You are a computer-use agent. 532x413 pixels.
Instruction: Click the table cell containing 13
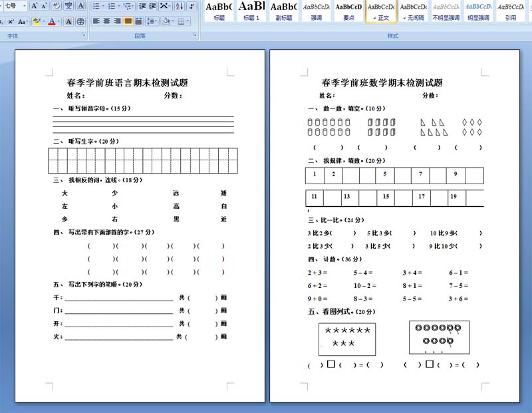[350, 198]
